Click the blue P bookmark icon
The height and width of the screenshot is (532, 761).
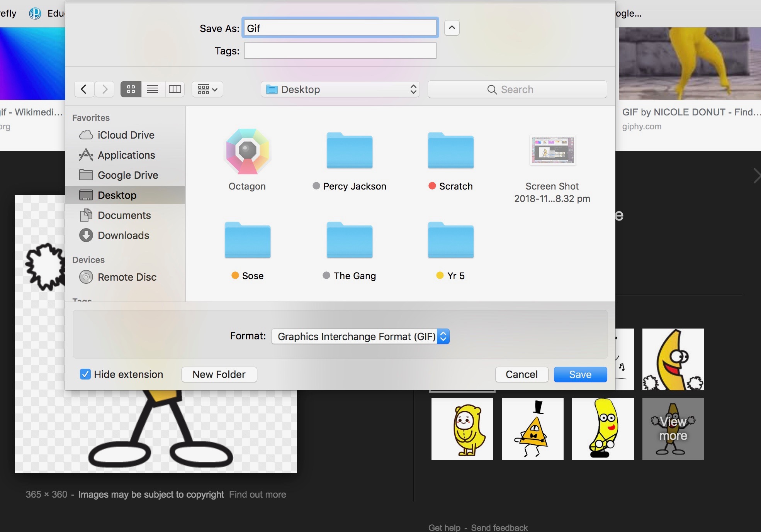35,14
